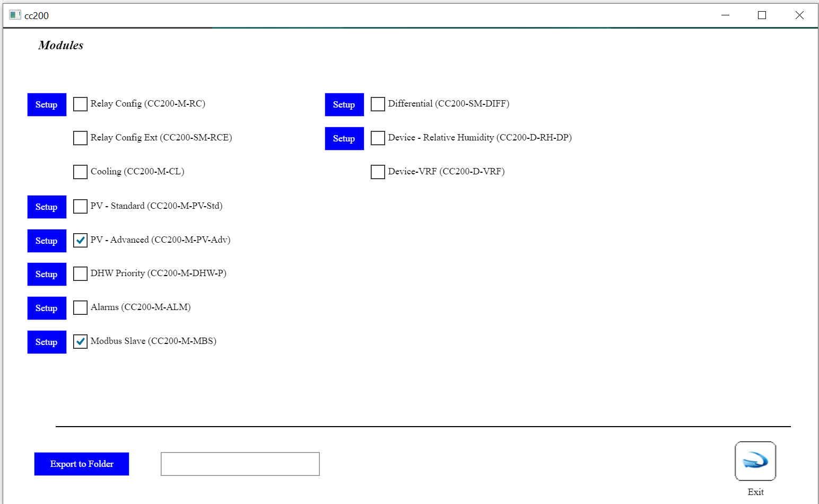Screen dimensions: 819x504
Task: Check the Differential (CC200-SM-DIFF) box
Action: (x=378, y=104)
